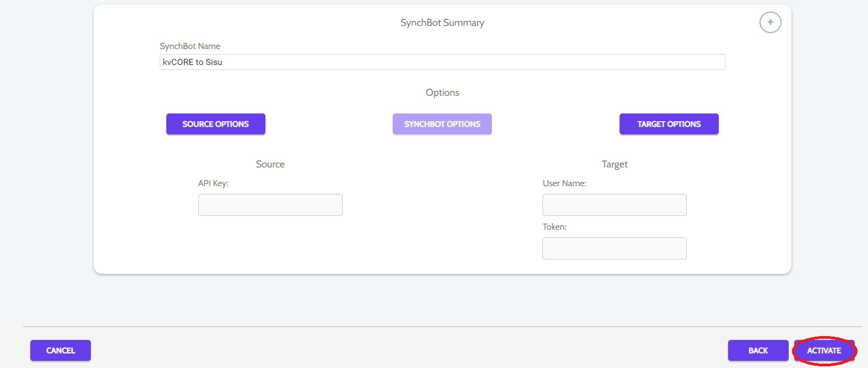Click the SynchBot Name label
Screen dimensions: 868x368
(190, 46)
